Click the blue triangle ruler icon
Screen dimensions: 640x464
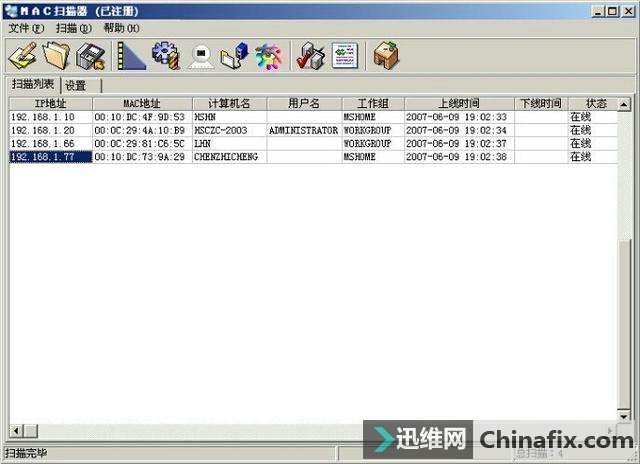(x=130, y=55)
